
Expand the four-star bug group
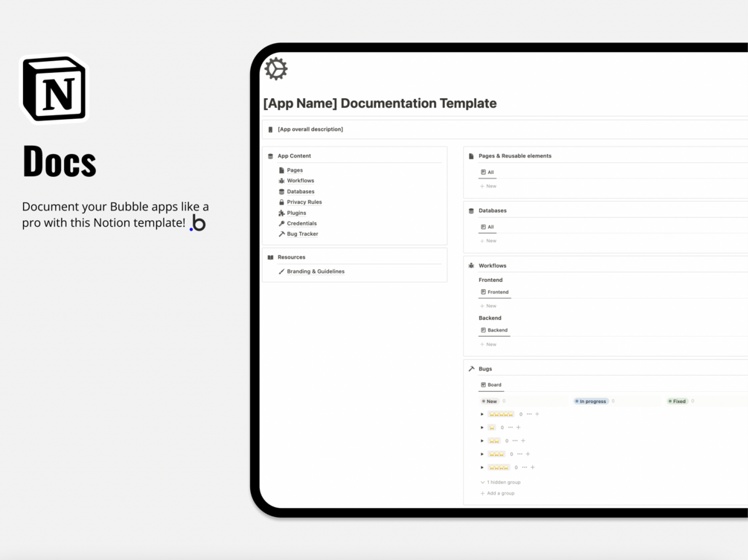[x=482, y=468]
